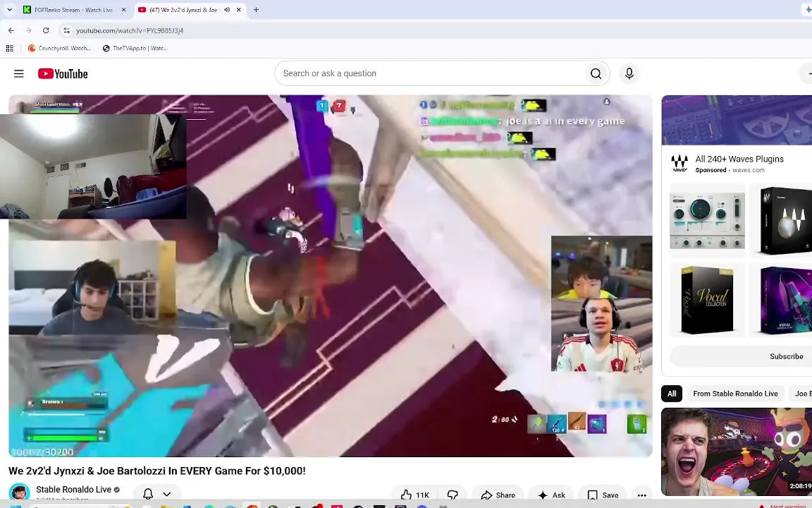
Task: View site information icon in address bar
Action: click(66, 30)
